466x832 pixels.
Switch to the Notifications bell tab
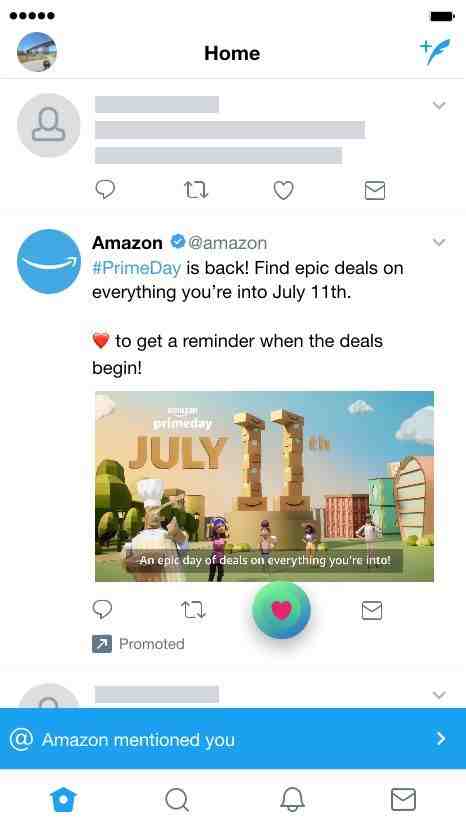[292, 799]
